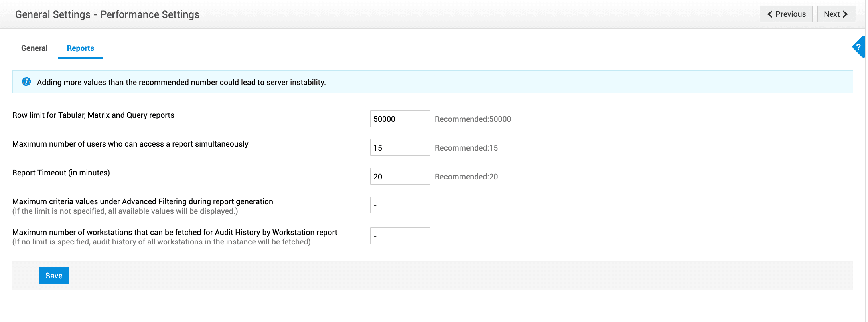Click the Recommended:20 hint text
The image size is (868, 322).
tap(466, 177)
